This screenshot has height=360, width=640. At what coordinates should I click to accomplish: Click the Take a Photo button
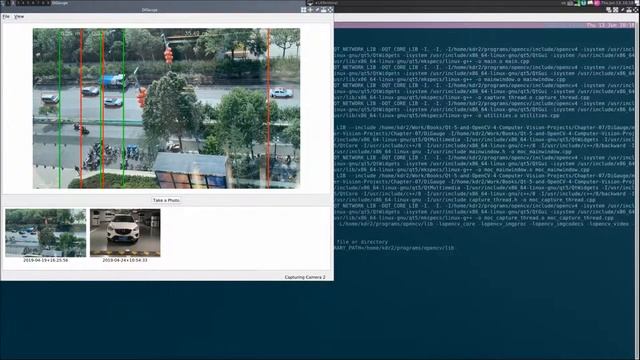coord(166,200)
